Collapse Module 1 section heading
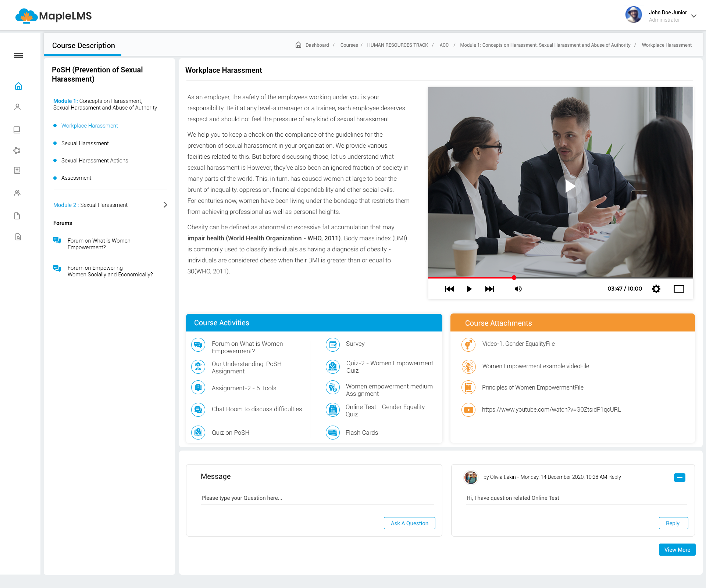The width and height of the screenshot is (706, 588). (105, 104)
